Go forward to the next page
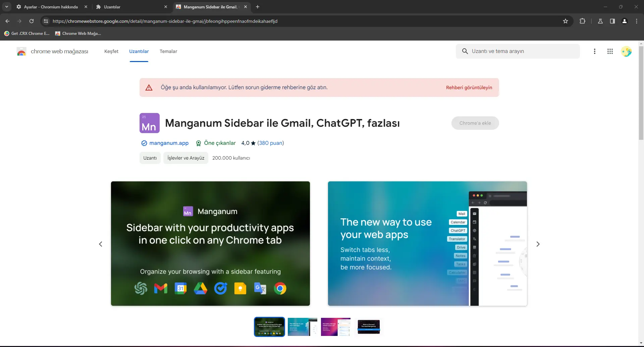This screenshot has width=644, height=347. pos(19,21)
